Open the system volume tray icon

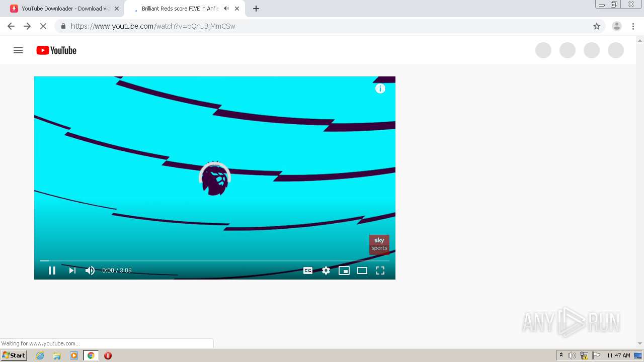click(x=572, y=355)
